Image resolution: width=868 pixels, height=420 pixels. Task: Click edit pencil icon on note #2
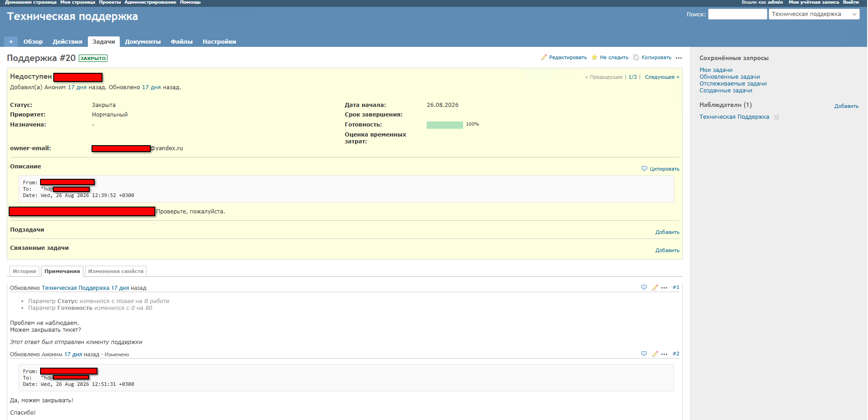(655, 354)
